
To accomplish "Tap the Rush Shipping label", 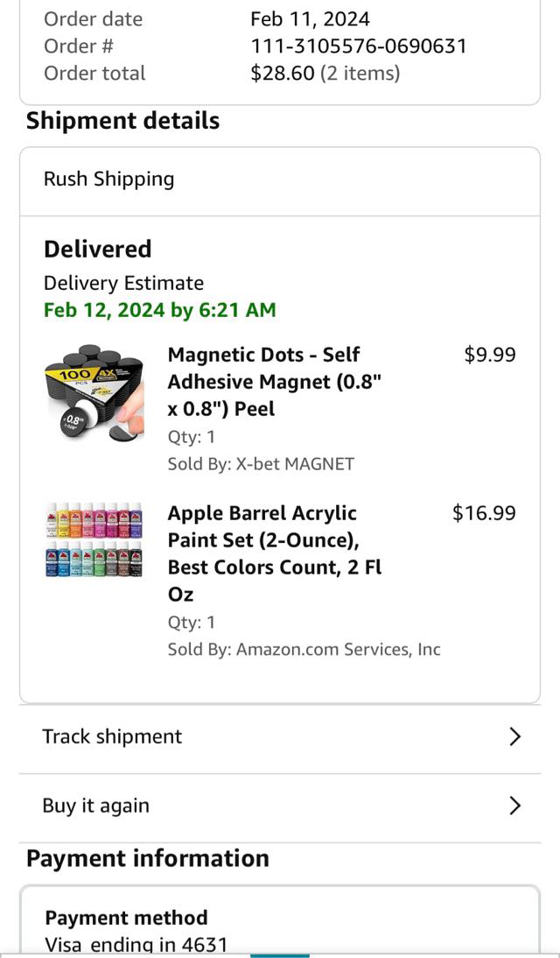I will (109, 179).
